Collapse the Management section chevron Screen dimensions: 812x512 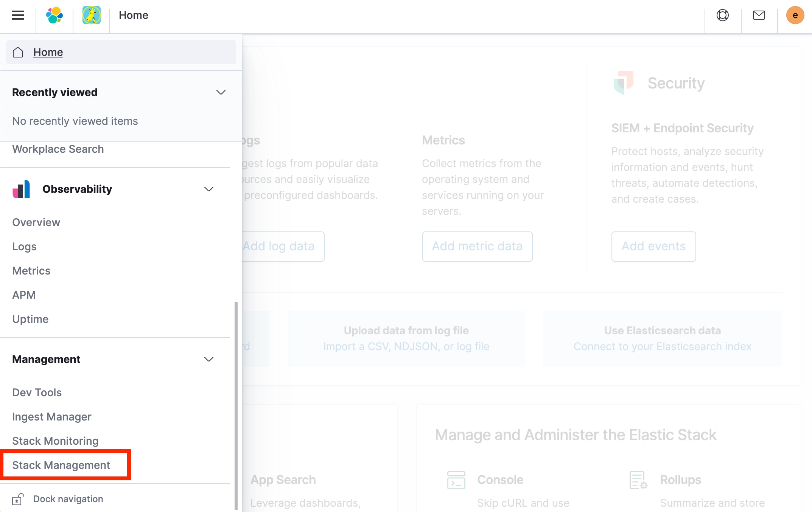pos(209,359)
